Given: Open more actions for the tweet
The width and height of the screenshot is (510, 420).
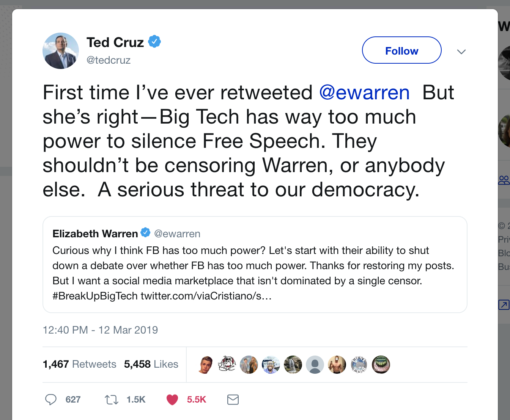Looking at the screenshot, I should pos(461,52).
